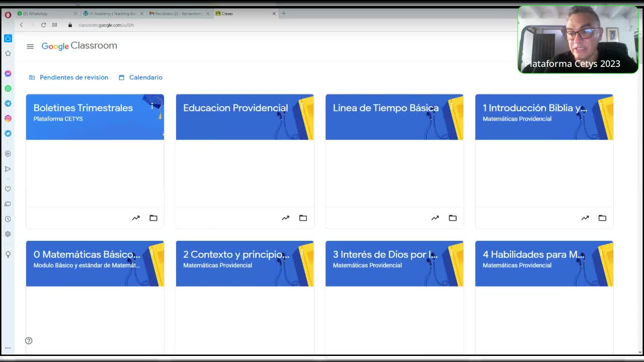
Task: View site security lock info
Action: [x=70, y=25]
